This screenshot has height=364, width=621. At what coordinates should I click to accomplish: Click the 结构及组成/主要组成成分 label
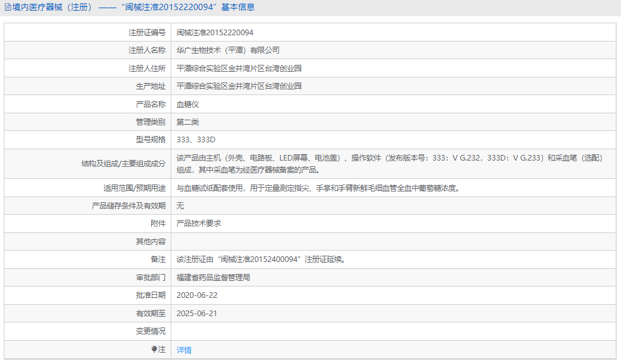click(x=123, y=164)
